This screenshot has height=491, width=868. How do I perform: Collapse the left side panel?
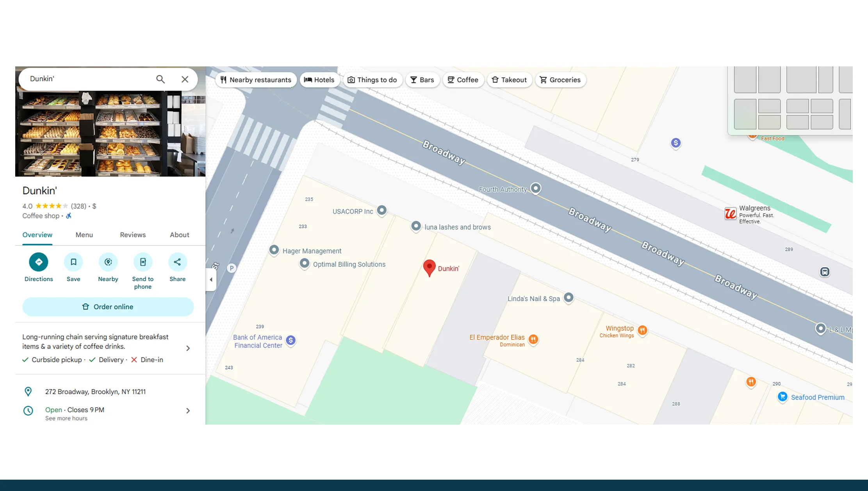pyautogui.click(x=211, y=280)
